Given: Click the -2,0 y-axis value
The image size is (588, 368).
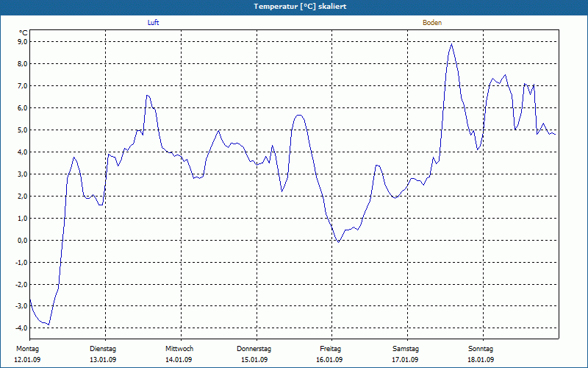Looking at the screenshot, I should (x=22, y=284).
